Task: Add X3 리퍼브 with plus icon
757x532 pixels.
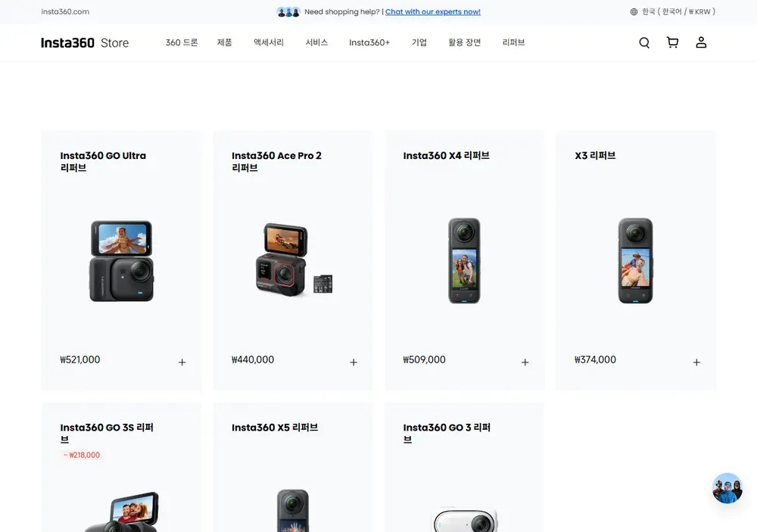Action: pos(696,362)
